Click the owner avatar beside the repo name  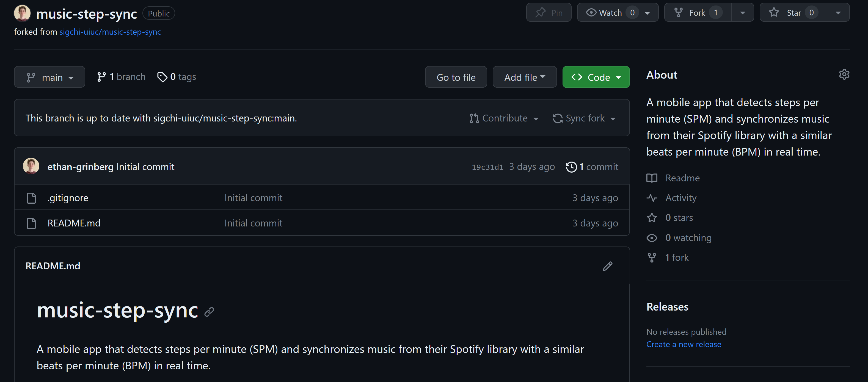point(22,13)
